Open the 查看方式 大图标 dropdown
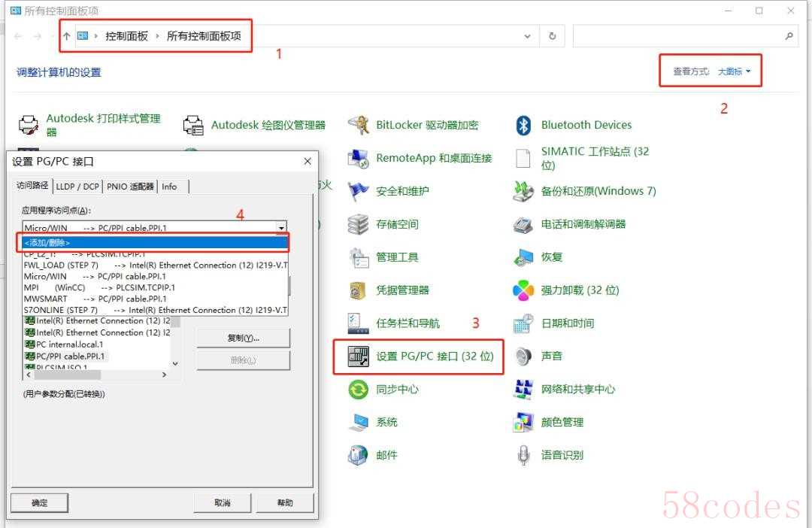Viewport: 812px width, 528px height. coord(734,71)
